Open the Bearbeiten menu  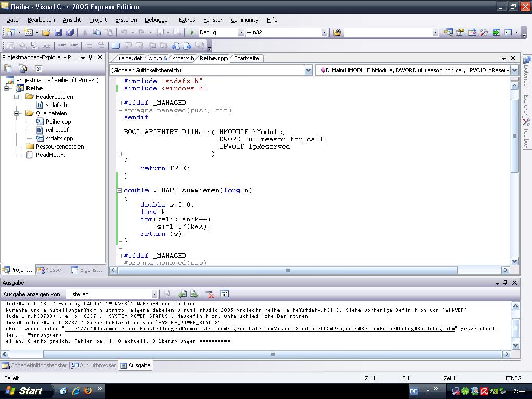pos(41,20)
